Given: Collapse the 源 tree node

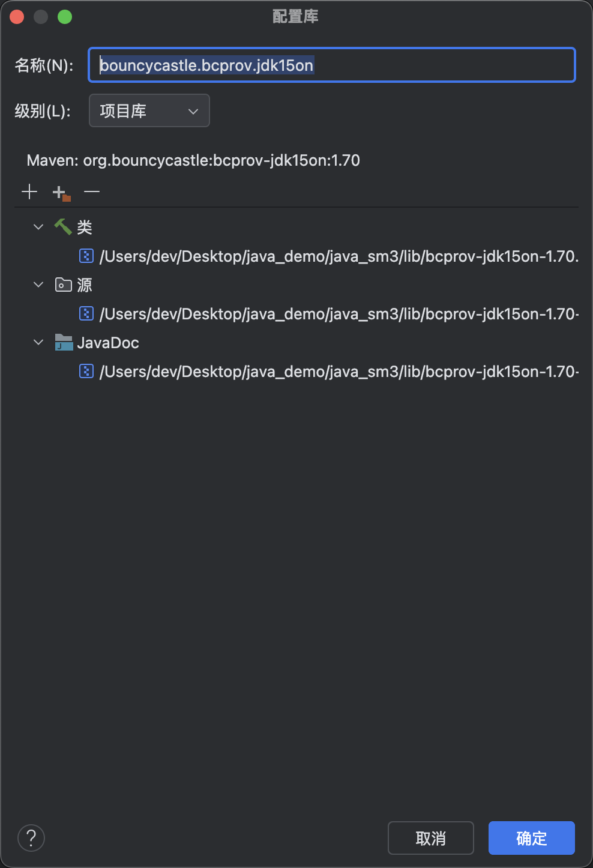Looking at the screenshot, I should pos(38,285).
